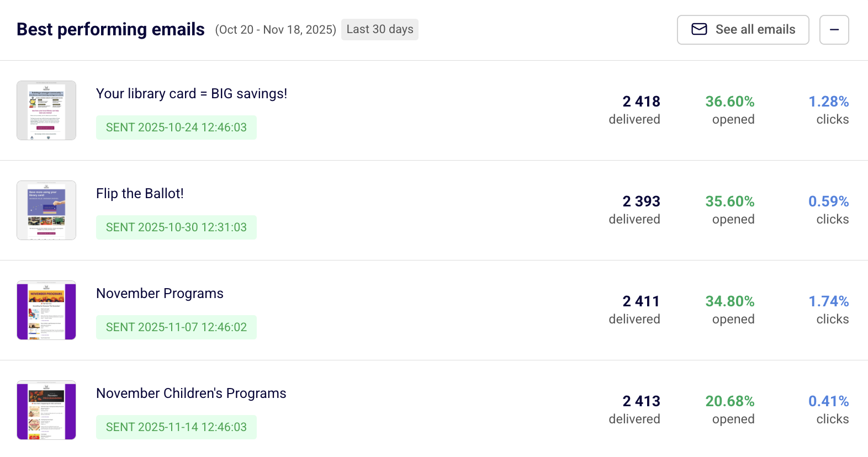Viewport: 868px width, 457px height.
Task: Open the library card email thumbnail
Action: pyautogui.click(x=46, y=110)
